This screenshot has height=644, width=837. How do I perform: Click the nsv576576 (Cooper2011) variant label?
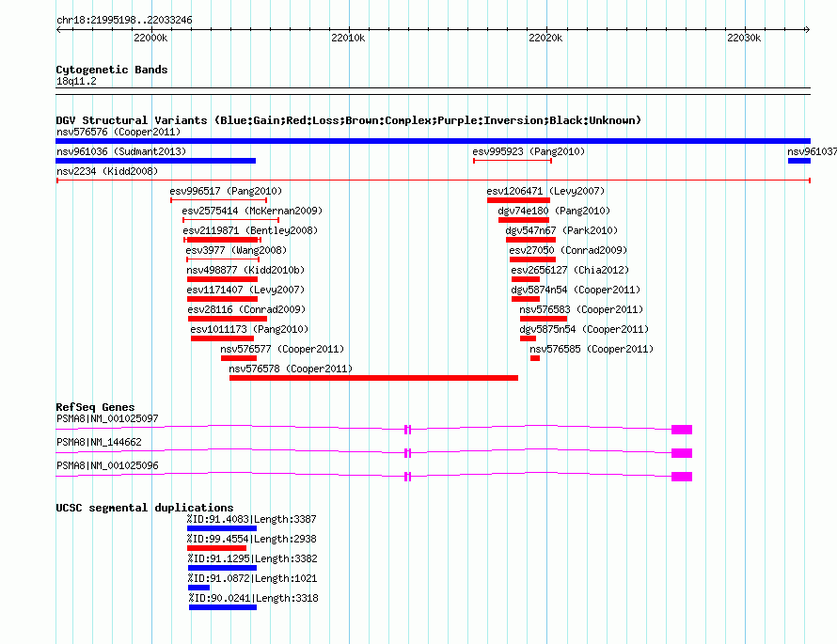click(x=118, y=132)
